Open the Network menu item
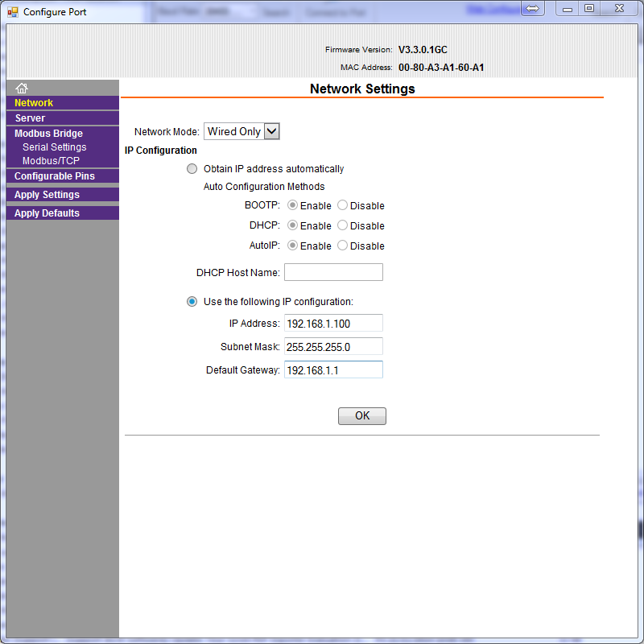Screen dimensions: 644x644 tap(34, 103)
